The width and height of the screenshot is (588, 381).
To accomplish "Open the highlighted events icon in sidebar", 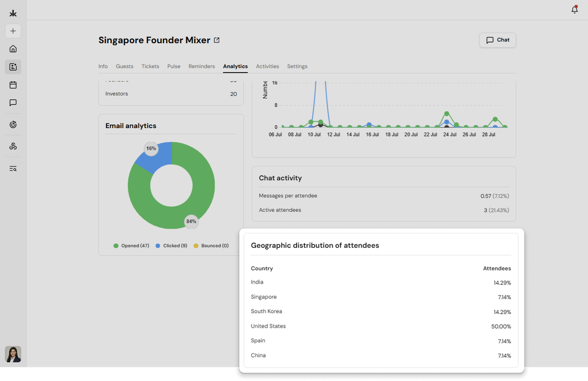I will coord(13,67).
